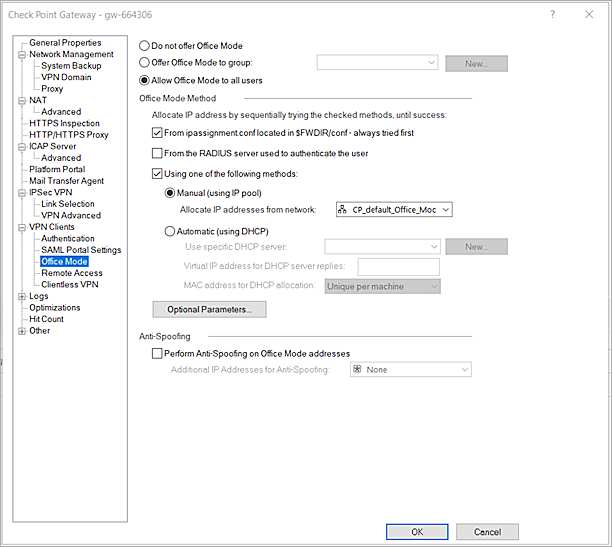This screenshot has height=547, width=612.
Task: Confirm settings with OK button
Action: pos(417,532)
